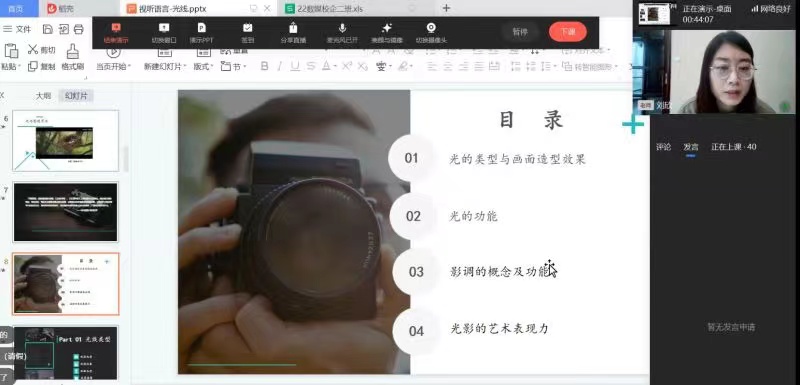Select slide 7 dark thumbnail

[x=65, y=212]
